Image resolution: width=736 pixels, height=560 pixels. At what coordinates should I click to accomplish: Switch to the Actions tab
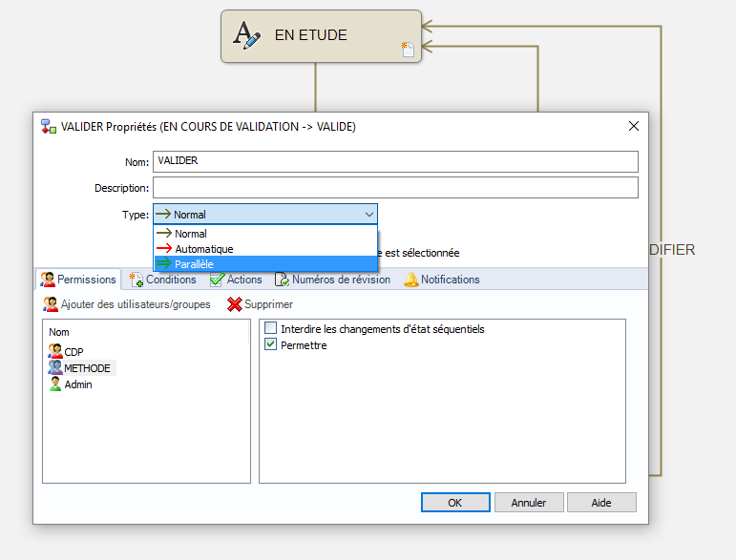236,280
